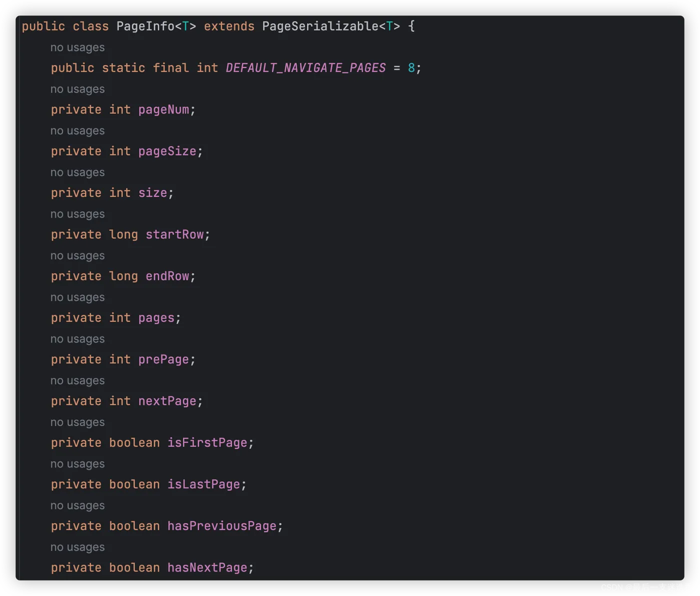
Task: Click the endRow field name
Action: (x=167, y=276)
